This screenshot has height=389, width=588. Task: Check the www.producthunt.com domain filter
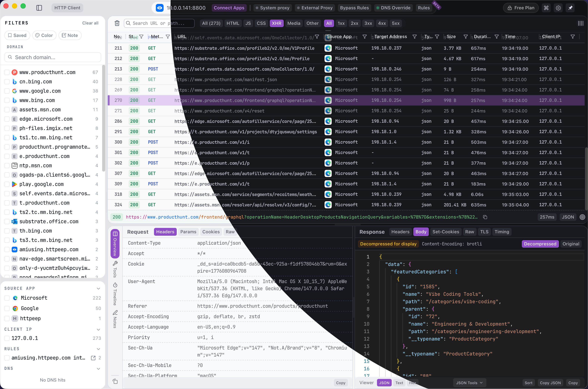(x=7, y=72)
